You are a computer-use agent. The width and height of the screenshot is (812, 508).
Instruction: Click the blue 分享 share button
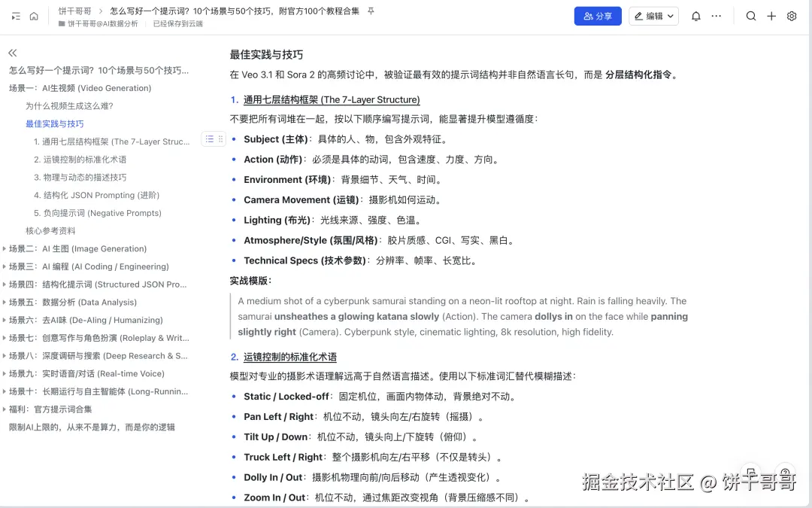pos(598,15)
